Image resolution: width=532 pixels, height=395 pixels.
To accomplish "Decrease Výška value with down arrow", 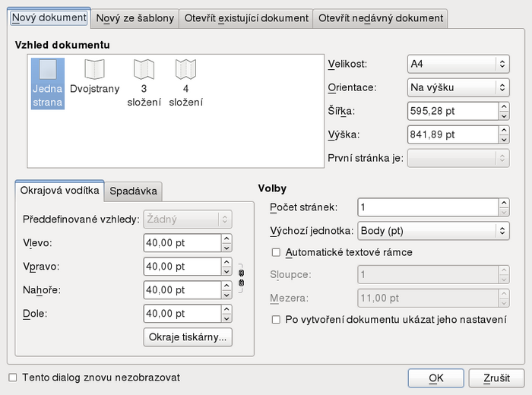I will tap(503, 139).
